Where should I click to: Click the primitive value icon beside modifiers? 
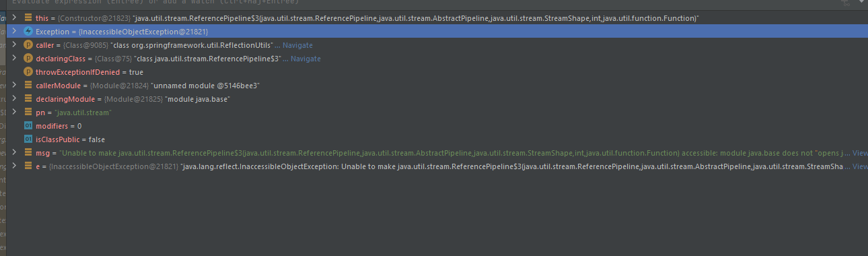[x=28, y=126]
